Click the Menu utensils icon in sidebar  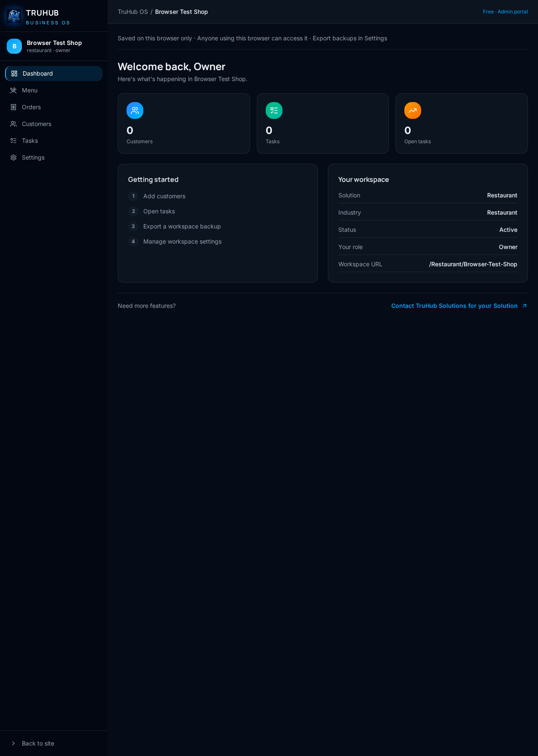13,90
